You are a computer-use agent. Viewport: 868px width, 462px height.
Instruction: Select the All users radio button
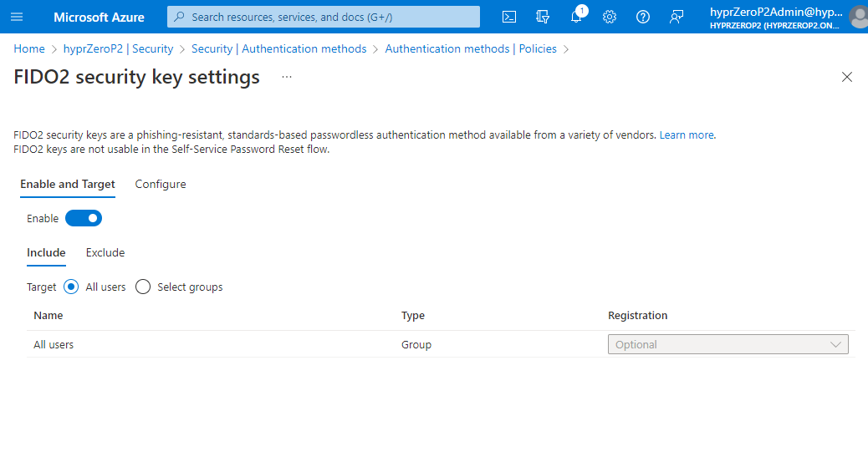(71, 287)
